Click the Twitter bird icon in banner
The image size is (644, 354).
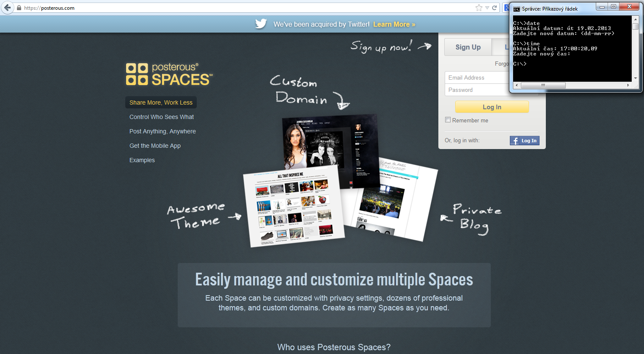point(261,24)
